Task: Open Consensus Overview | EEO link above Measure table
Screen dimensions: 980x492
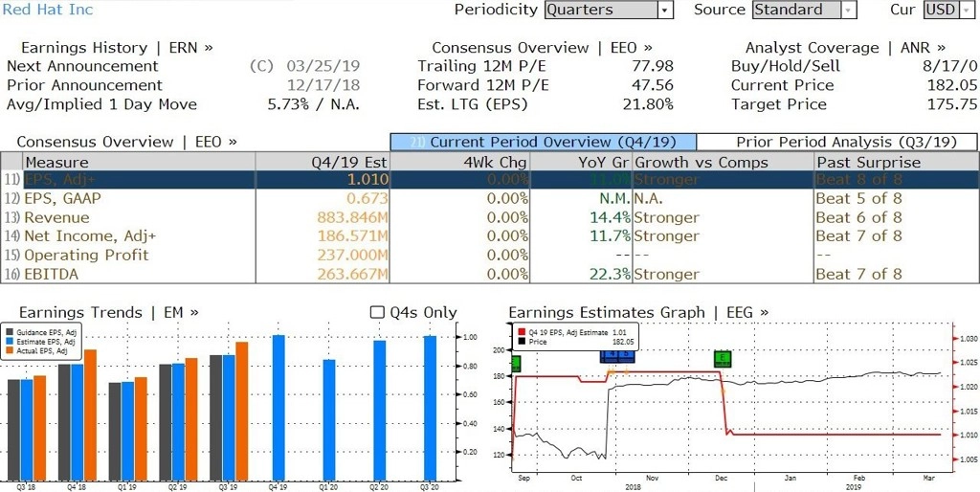Action: pyautogui.click(x=127, y=142)
